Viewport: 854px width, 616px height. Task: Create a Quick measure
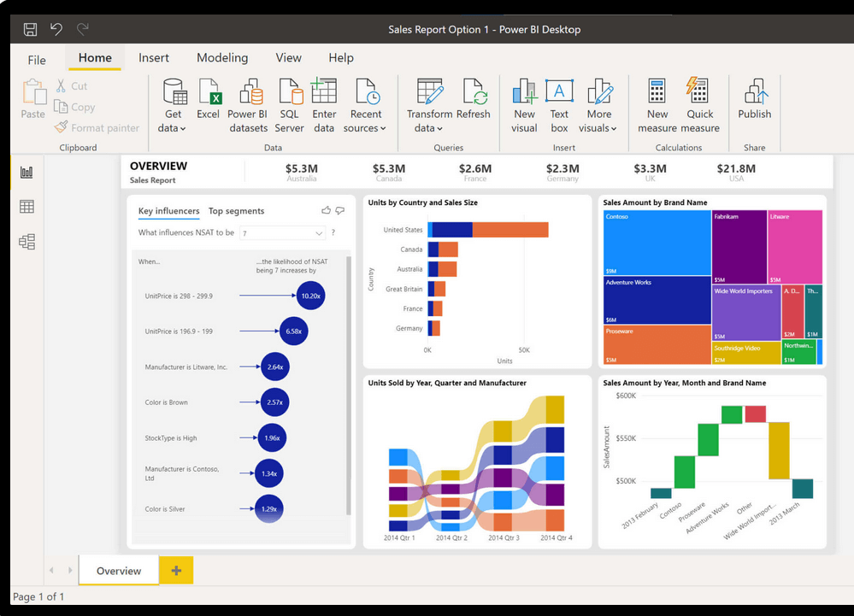point(700,106)
